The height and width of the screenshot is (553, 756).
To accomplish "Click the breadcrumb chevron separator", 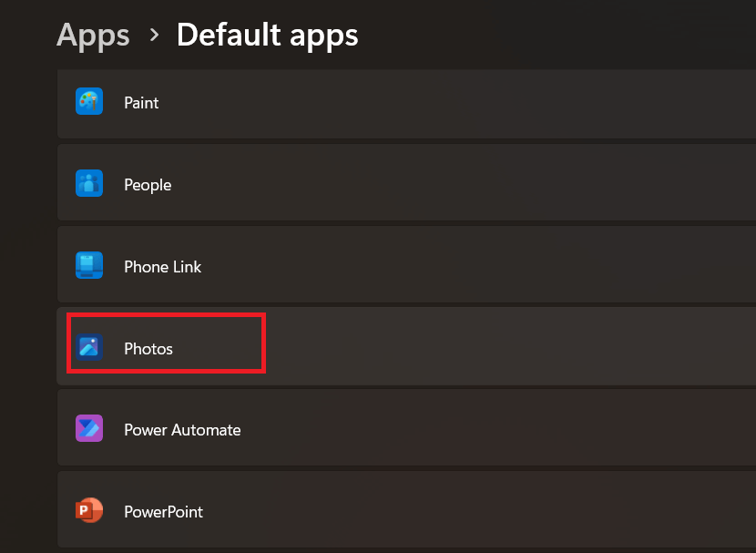I will (x=154, y=36).
